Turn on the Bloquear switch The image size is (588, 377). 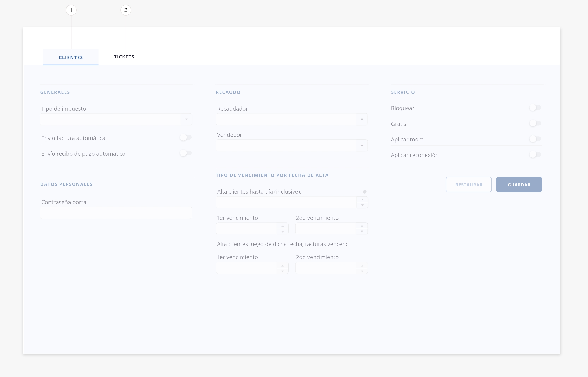[x=535, y=108]
